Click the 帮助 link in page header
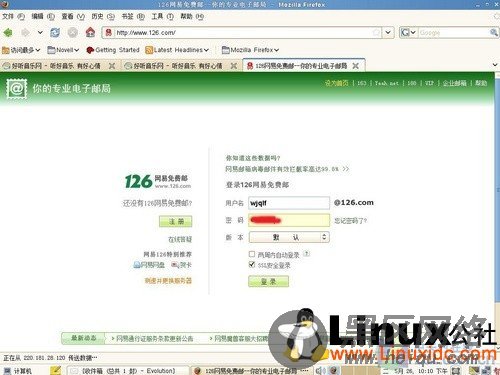This screenshot has height=375, width=500. point(481,83)
